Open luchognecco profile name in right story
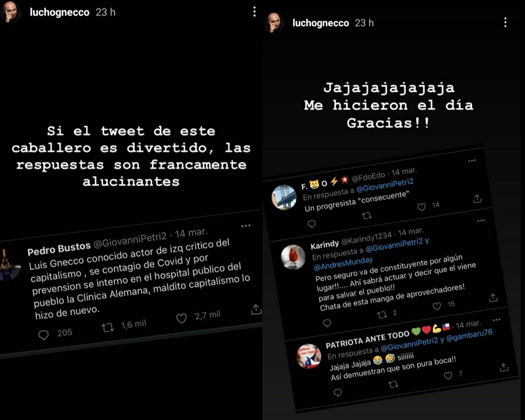 point(321,23)
